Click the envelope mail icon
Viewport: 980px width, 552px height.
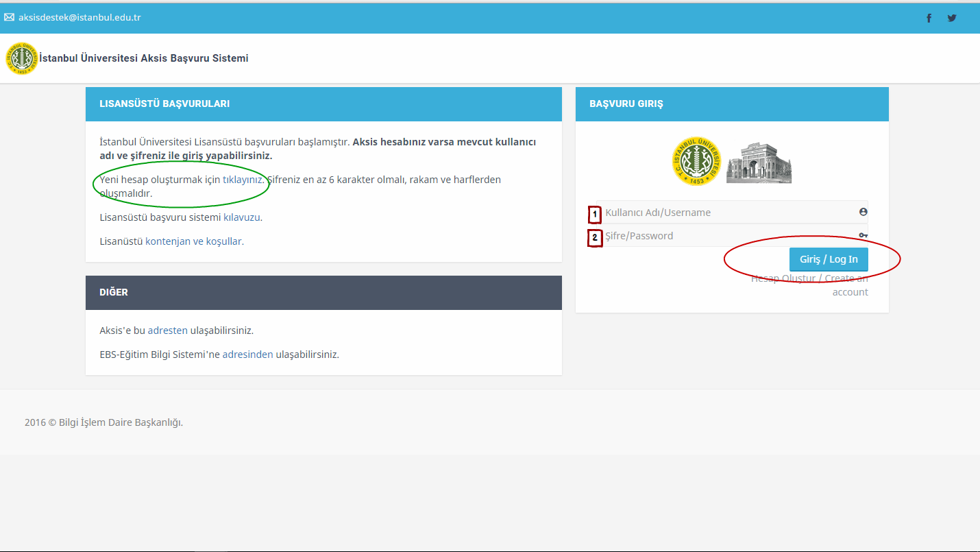pyautogui.click(x=9, y=17)
